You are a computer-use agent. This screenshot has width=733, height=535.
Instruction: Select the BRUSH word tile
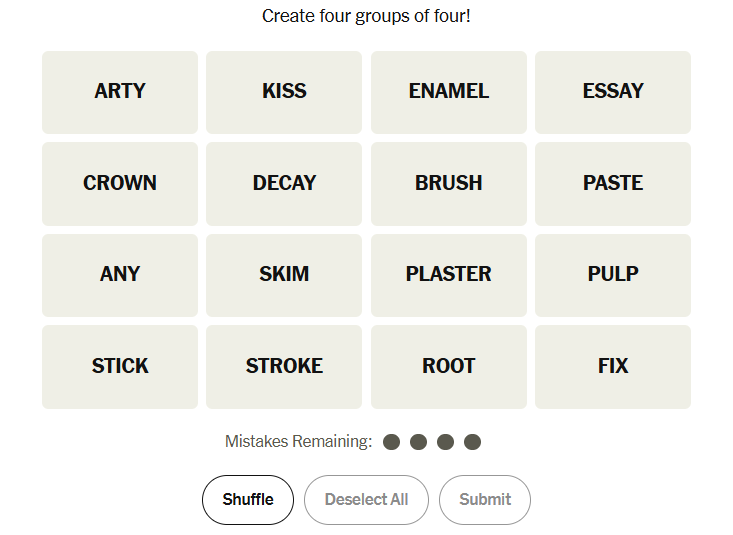pyautogui.click(x=449, y=184)
